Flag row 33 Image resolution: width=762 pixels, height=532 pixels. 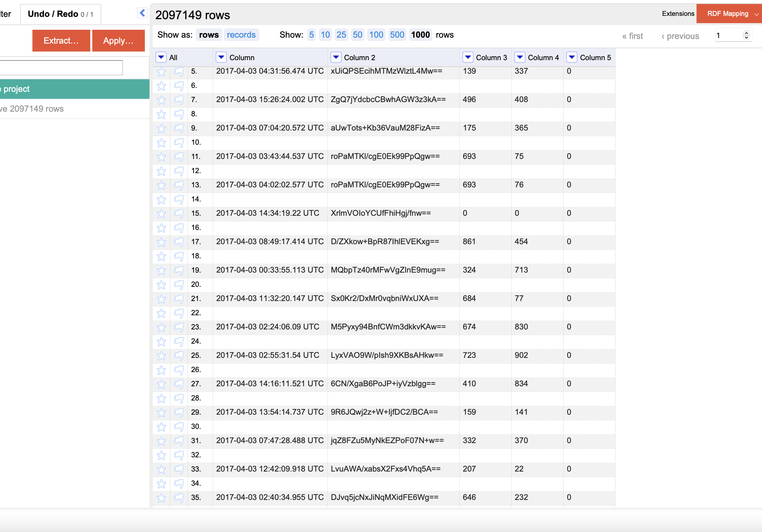[x=179, y=469]
